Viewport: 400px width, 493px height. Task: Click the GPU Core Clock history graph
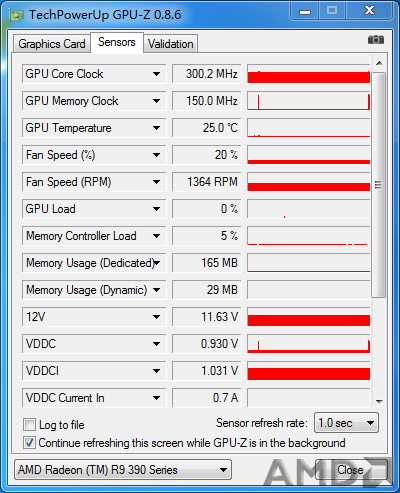(x=309, y=74)
